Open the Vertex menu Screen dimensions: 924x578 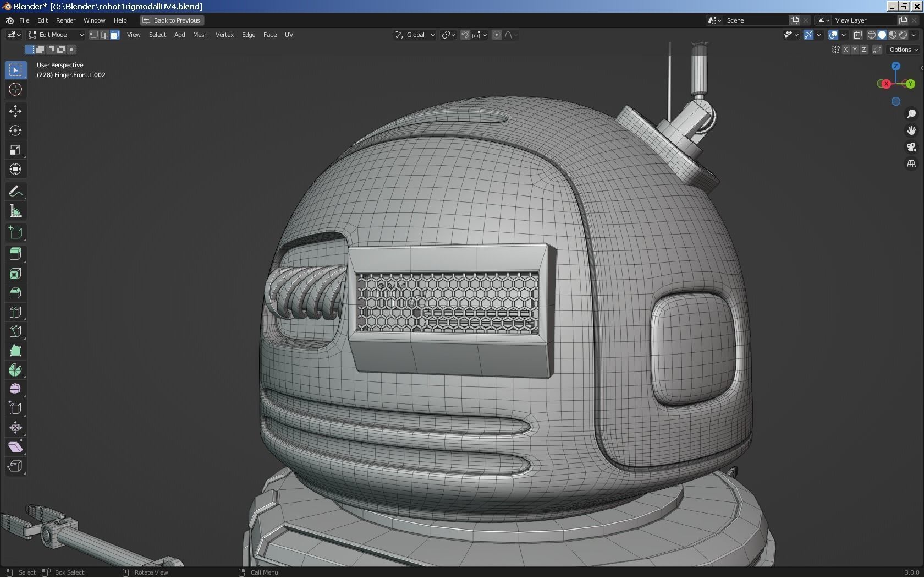[224, 35]
